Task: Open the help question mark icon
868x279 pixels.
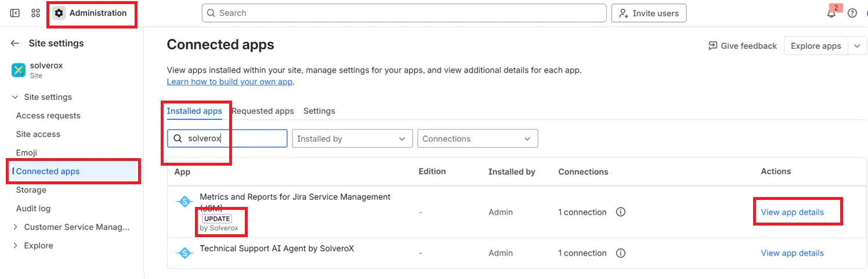Action: [852, 13]
